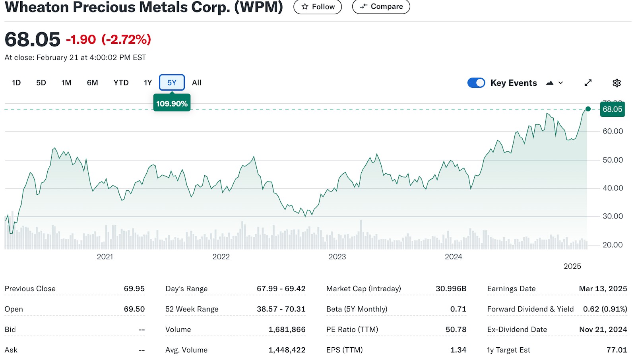Click the 1y Target Est value 77.01
The image size is (636, 364).
(x=617, y=350)
